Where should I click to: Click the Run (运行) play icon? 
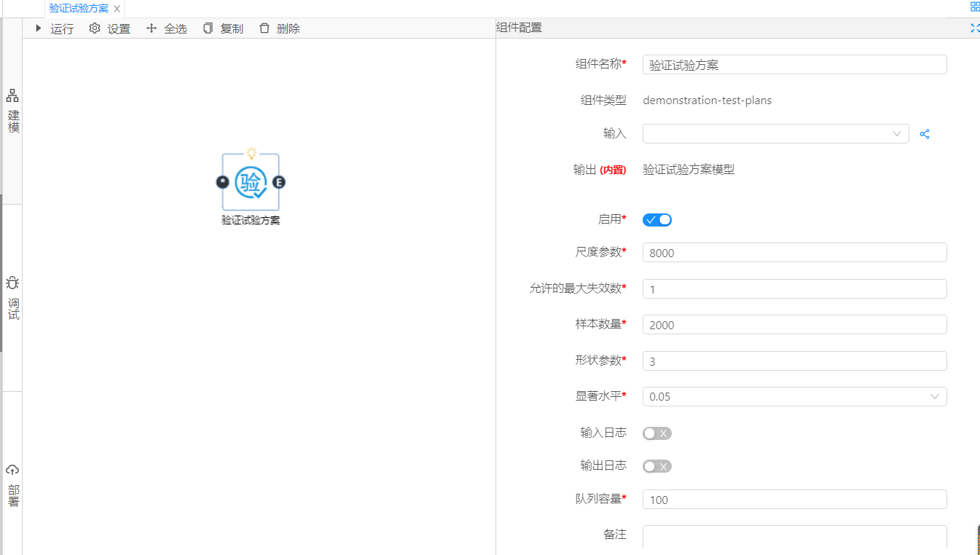coord(39,28)
